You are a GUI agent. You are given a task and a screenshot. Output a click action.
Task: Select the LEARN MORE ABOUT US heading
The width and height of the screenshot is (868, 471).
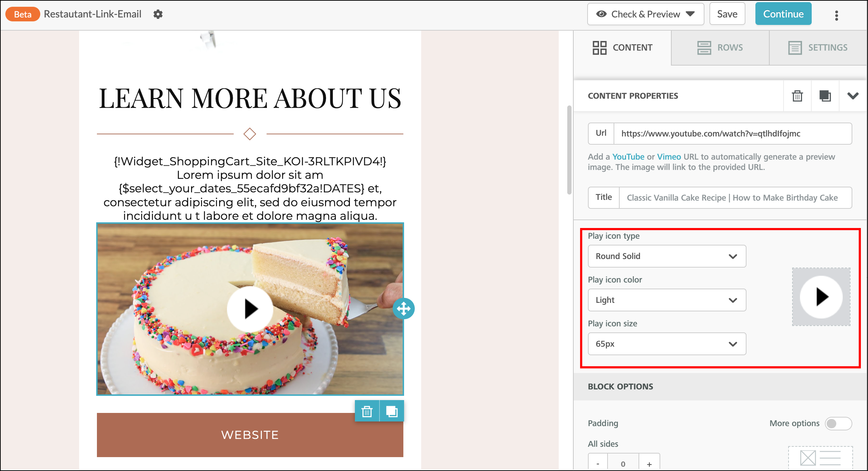point(250,99)
